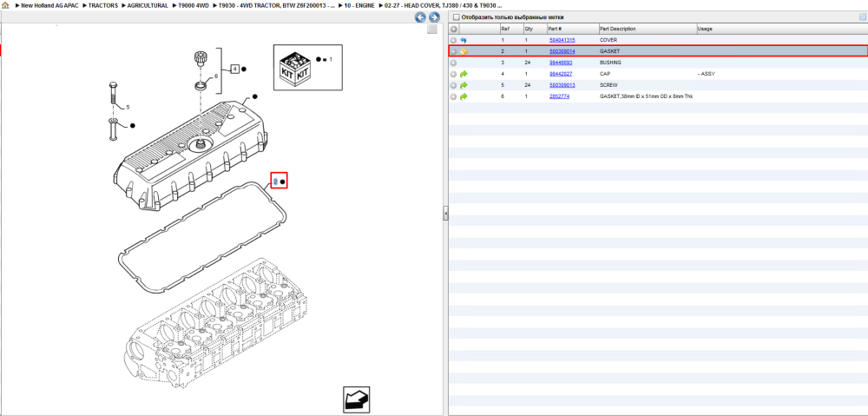Collapse the panel with the splitter handle

point(445,213)
